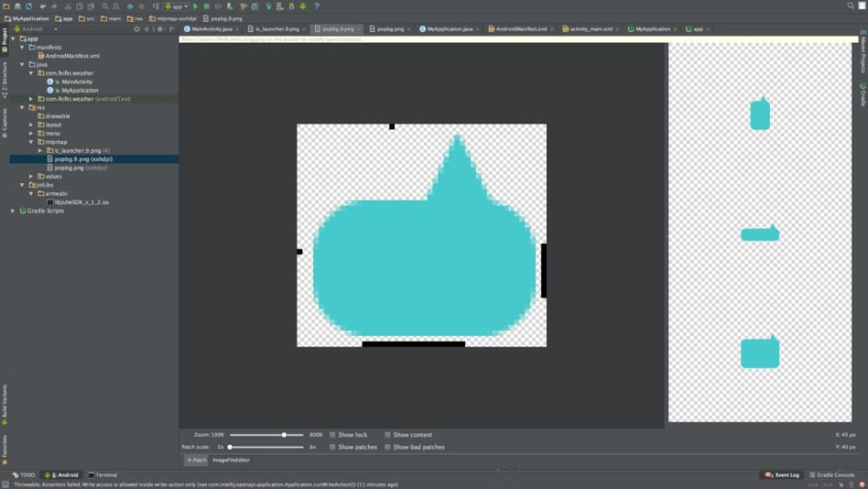Image resolution: width=868 pixels, height=489 pixels.
Task: Switch to the MainActivity.java tab
Action: point(212,29)
